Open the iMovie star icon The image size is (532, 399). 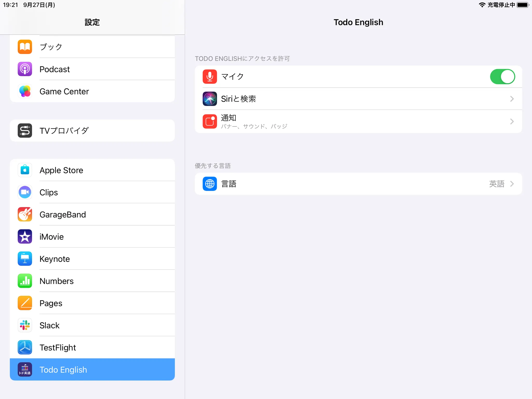point(25,237)
